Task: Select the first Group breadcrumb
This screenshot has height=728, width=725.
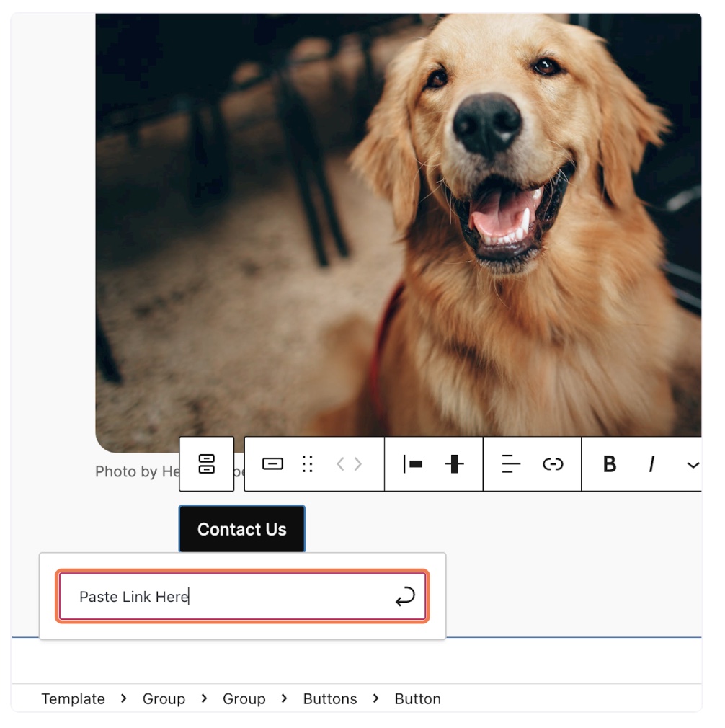Action: (x=164, y=698)
